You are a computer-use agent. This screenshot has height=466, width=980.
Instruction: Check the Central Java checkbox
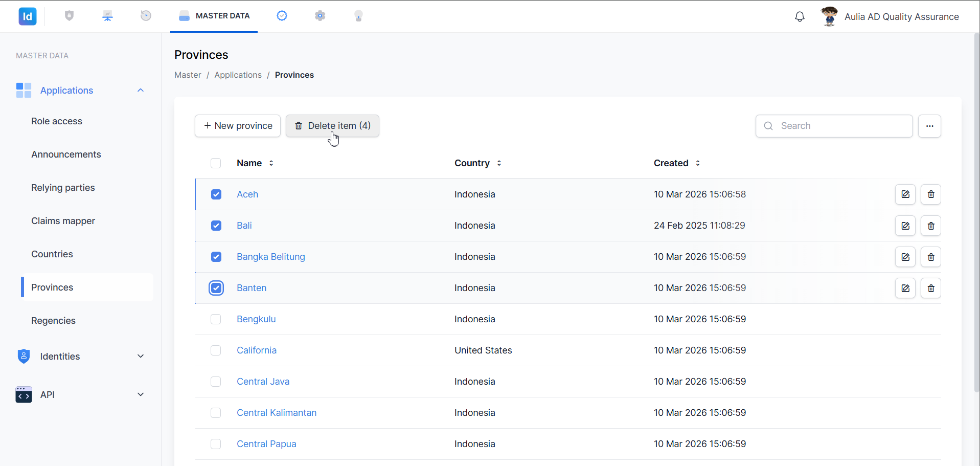(x=216, y=382)
